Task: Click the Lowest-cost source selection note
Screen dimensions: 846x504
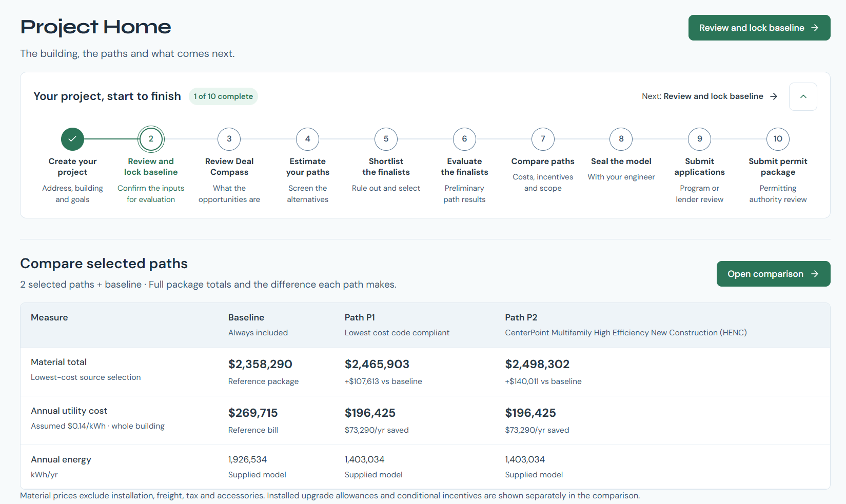Action: click(x=86, y=377)
